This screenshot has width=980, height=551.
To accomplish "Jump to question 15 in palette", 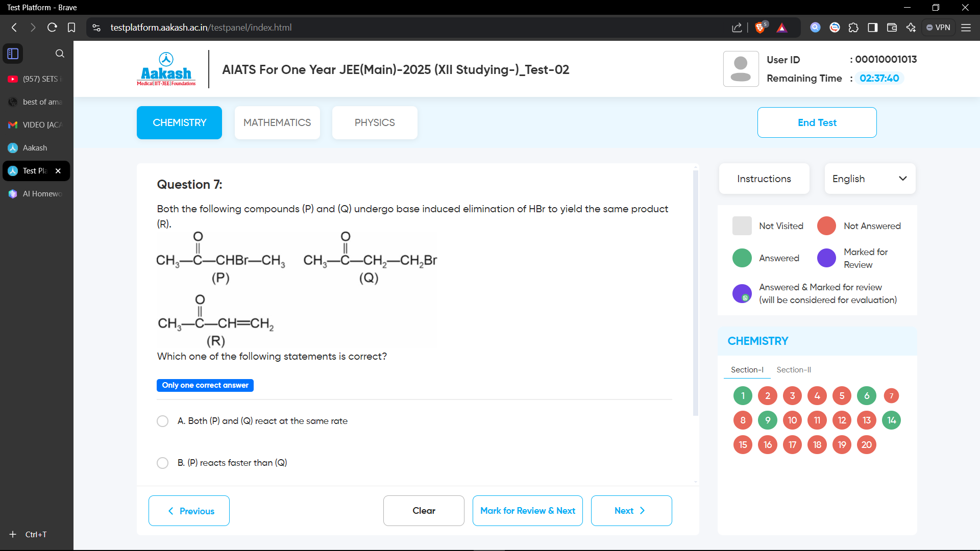I will tap(743, 444).
